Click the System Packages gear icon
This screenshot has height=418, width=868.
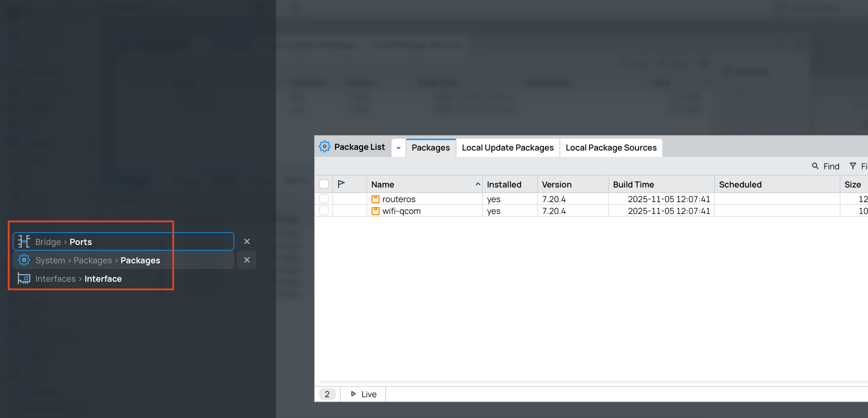point(24,260)
